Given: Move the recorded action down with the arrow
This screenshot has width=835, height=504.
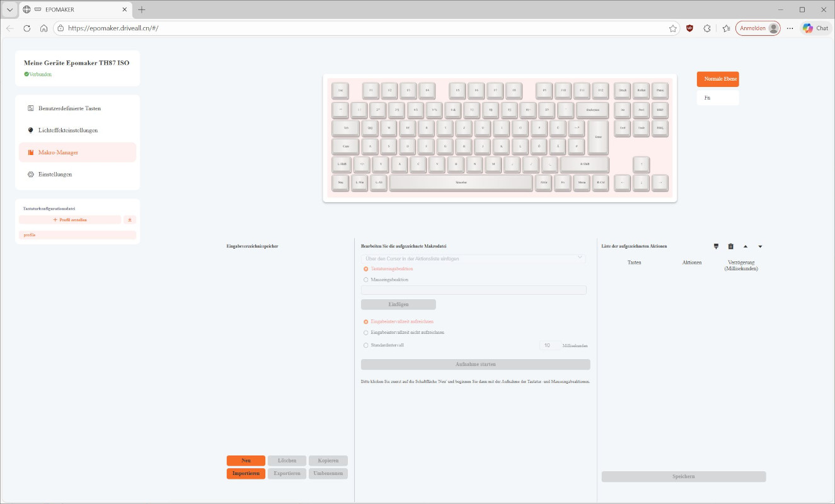Looking at the screenshot, I should [760, 246].
